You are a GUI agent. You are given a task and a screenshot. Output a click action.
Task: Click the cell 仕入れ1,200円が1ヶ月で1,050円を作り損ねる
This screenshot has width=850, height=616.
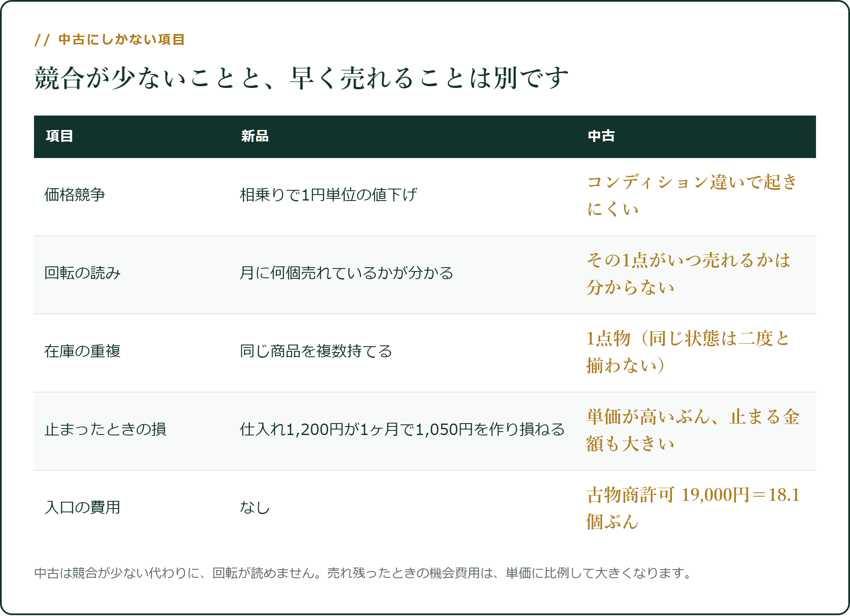(402, 430)
